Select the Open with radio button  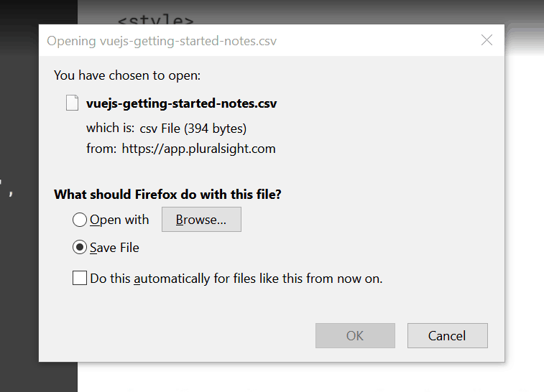[x=80, y=220]
